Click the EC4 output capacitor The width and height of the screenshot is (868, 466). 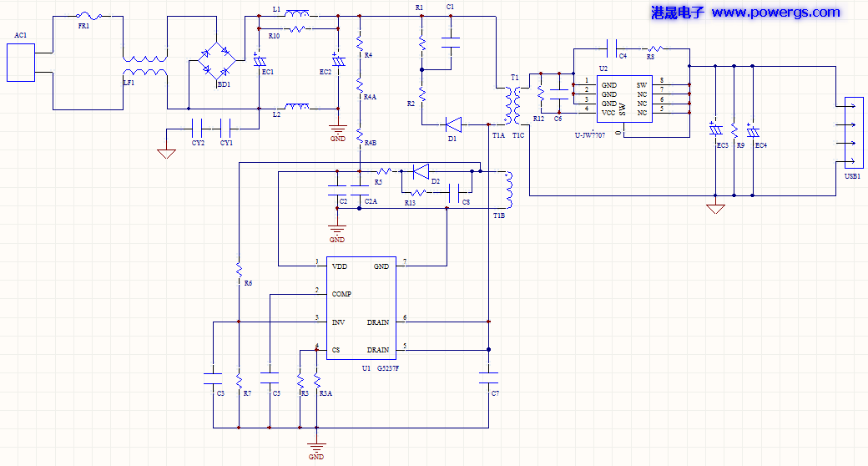(753, 132)
